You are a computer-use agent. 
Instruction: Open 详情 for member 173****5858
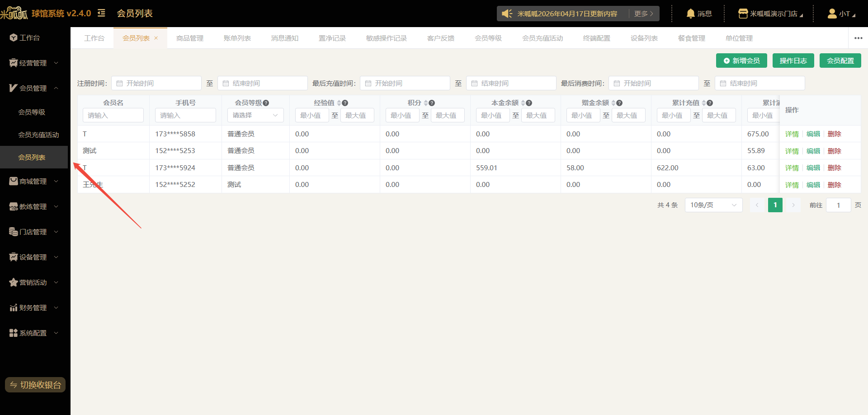pyautogui.click(x=792, y=134)
